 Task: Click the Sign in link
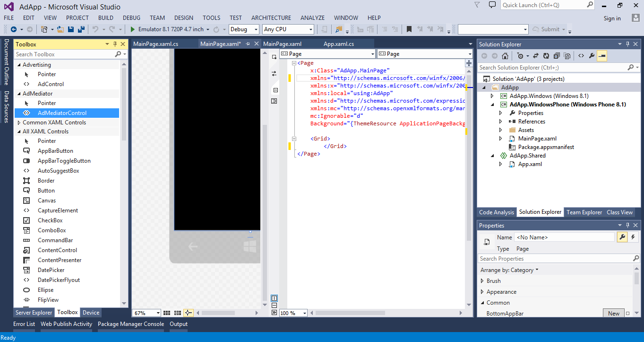612,18
